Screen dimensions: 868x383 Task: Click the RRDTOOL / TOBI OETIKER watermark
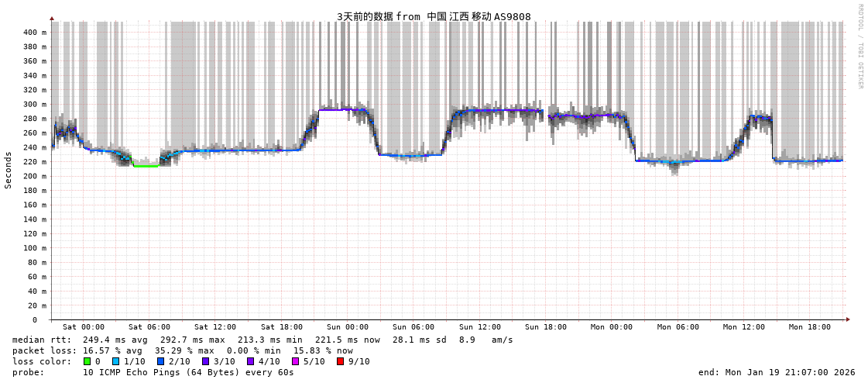(x=860, y=47)
